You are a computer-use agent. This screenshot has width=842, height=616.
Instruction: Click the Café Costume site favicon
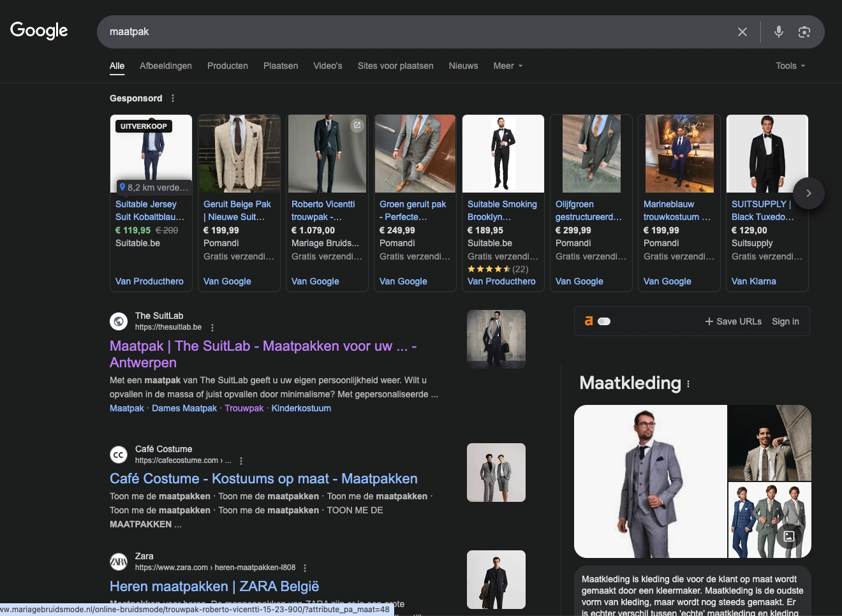click(119, 455)
